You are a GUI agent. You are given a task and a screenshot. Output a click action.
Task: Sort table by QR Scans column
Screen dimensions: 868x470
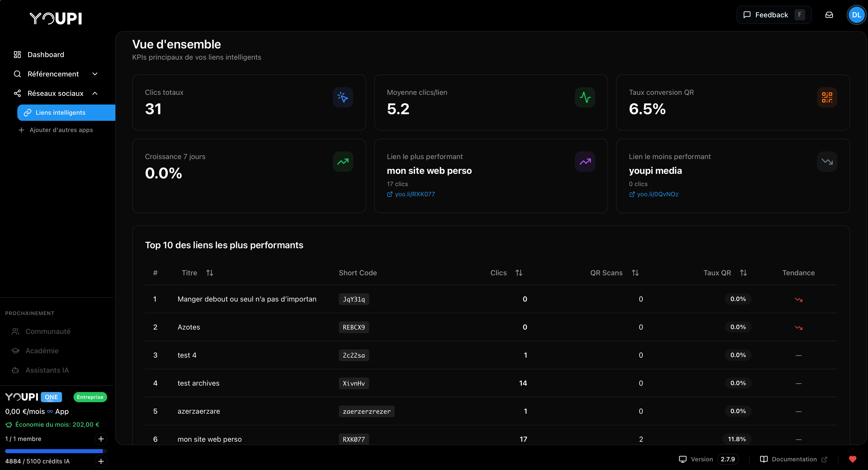[x=635, y=273]
